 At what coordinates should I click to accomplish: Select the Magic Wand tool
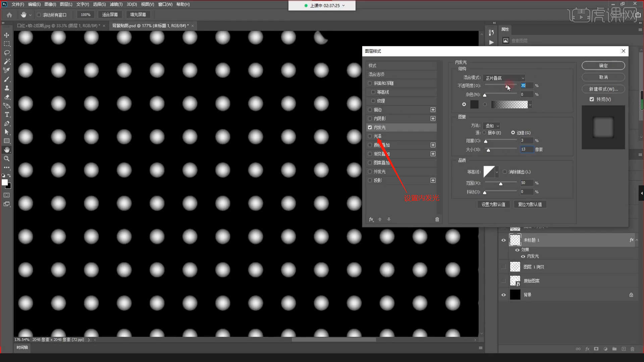click(x=6, y=62)
